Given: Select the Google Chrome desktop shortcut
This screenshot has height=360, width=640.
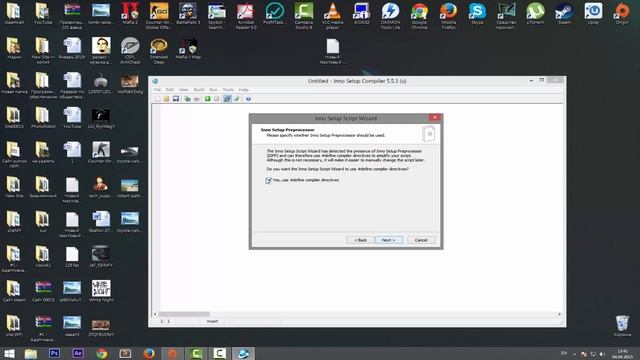Looking at the screenshot, I should coord(420,16).
